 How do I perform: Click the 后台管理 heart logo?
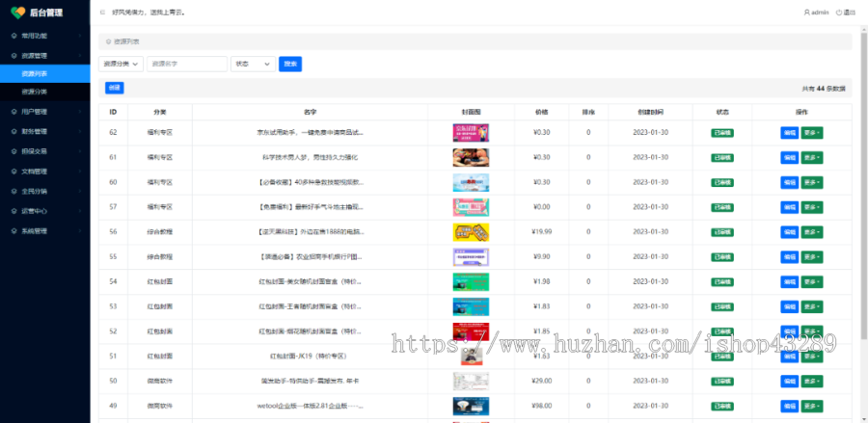click(17, 13)
